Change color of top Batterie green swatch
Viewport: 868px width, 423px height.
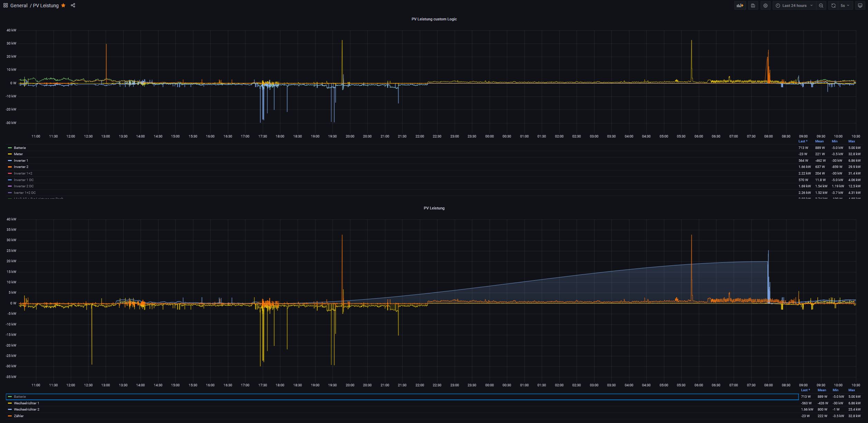point(10,148)
